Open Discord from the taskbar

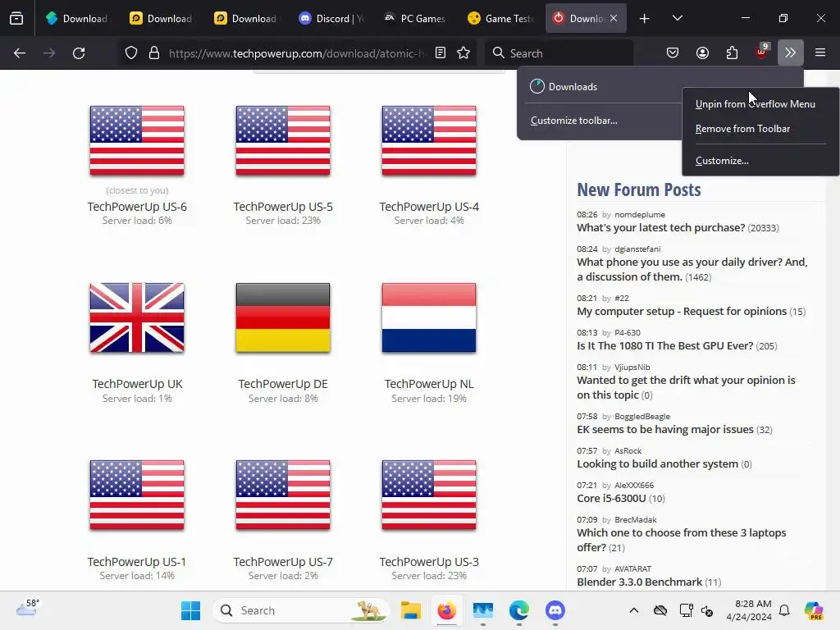(555, 610)
